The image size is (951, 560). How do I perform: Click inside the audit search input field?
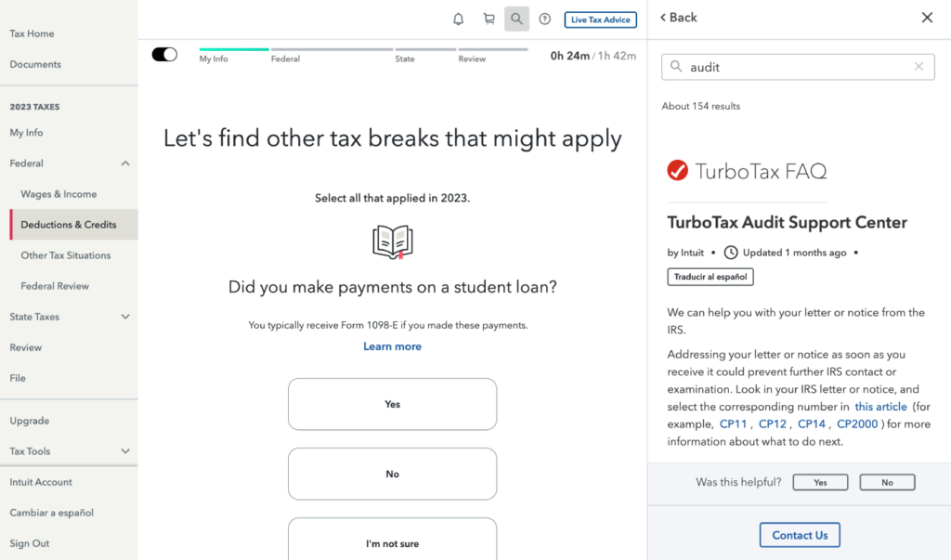pos(799,66)
